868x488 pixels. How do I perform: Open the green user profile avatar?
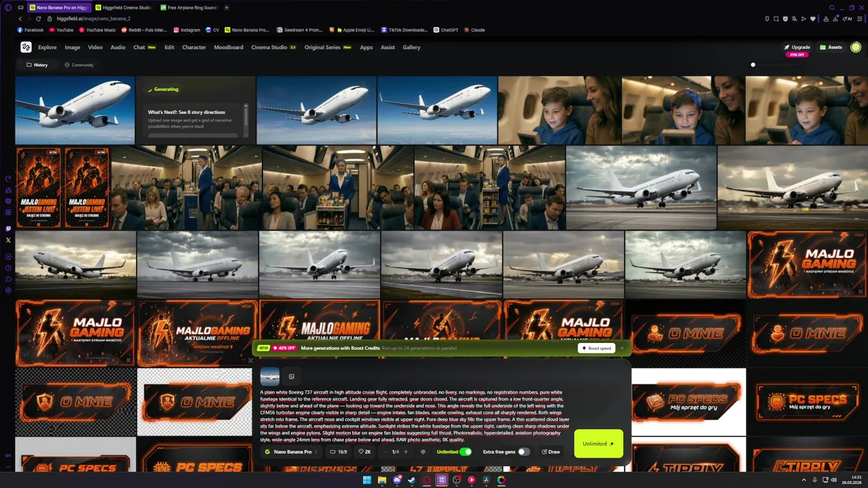pos(856,47)
